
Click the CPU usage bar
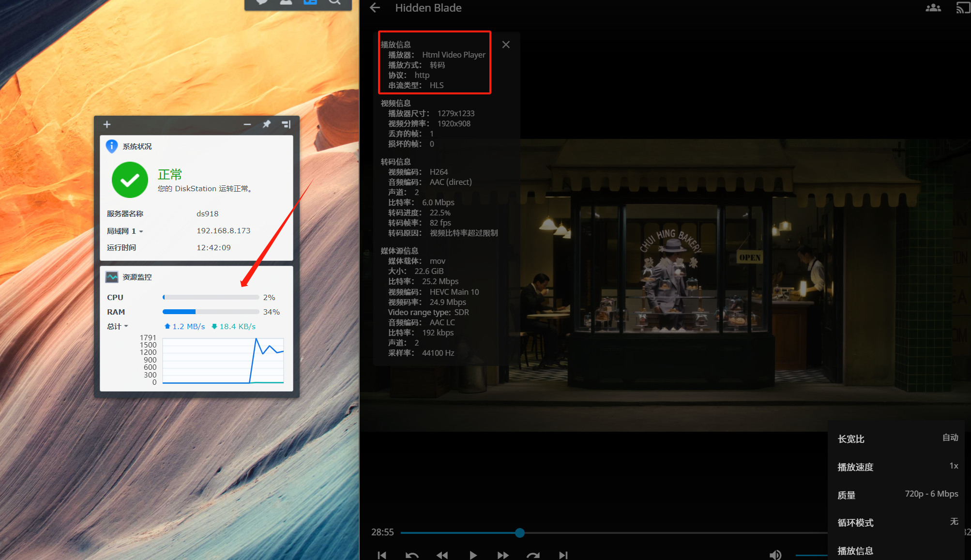(211, 297)
